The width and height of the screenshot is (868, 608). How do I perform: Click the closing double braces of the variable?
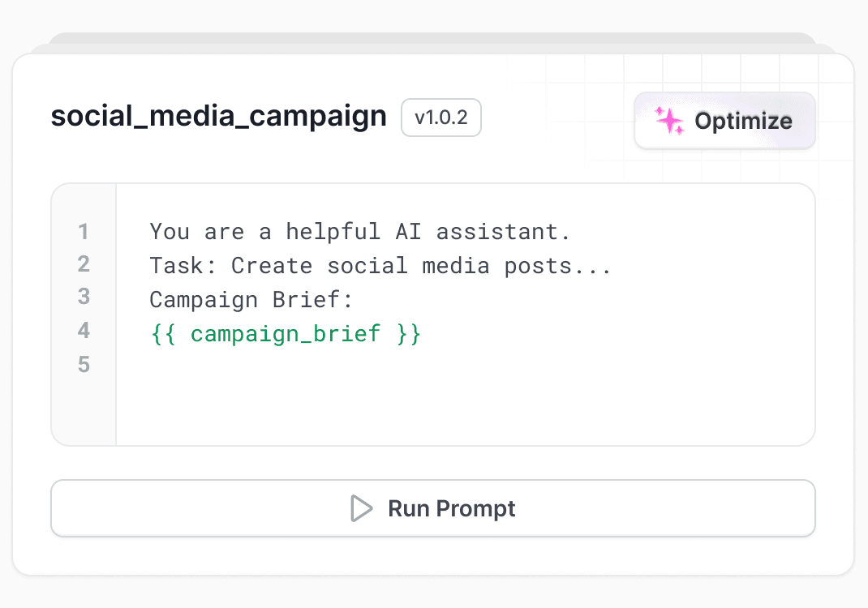pos(409,334)
